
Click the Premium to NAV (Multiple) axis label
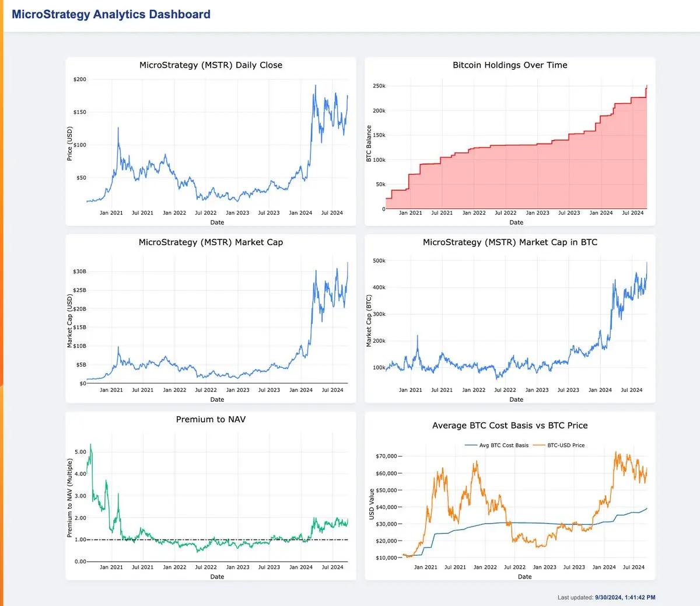point(69,498)
